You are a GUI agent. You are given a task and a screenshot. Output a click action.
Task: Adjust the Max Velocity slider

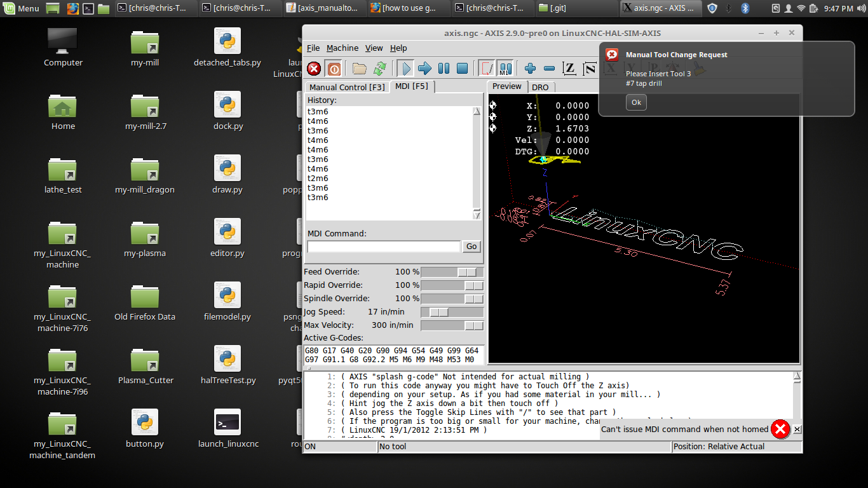(452, 325)
